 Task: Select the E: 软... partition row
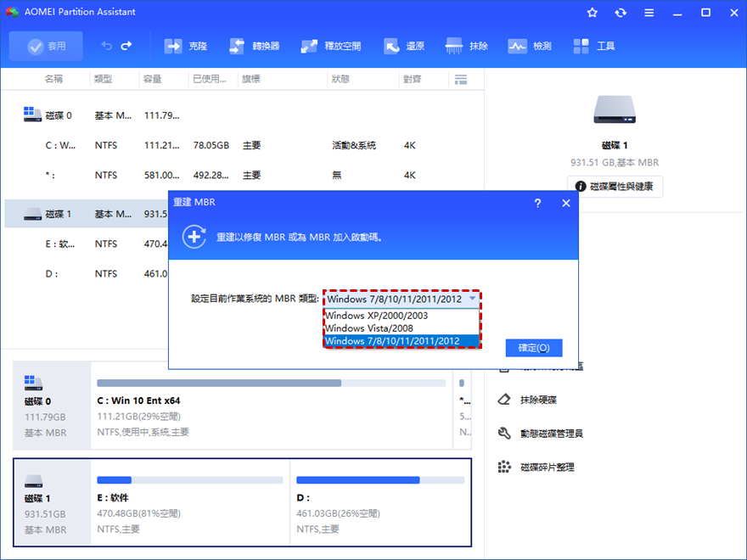click(87, 244)
